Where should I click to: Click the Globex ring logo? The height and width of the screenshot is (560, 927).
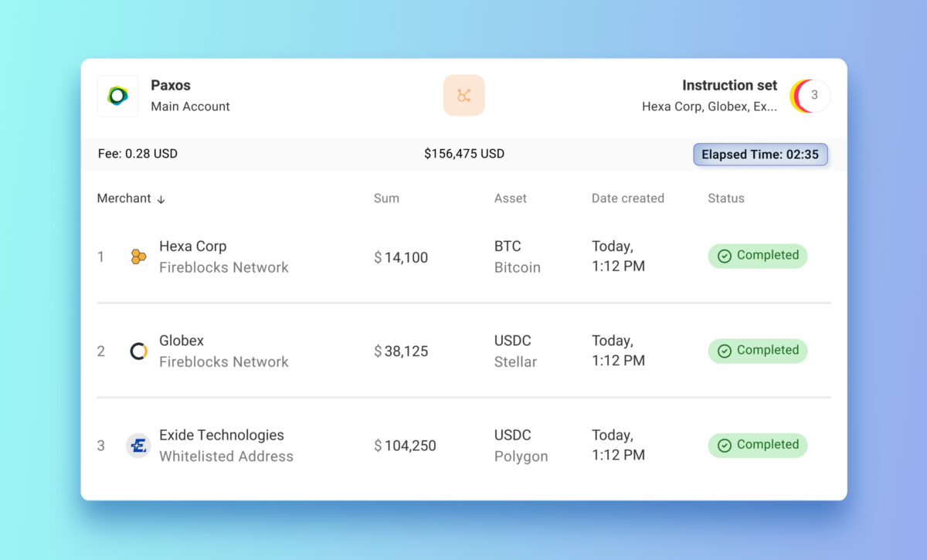point(138,351)
